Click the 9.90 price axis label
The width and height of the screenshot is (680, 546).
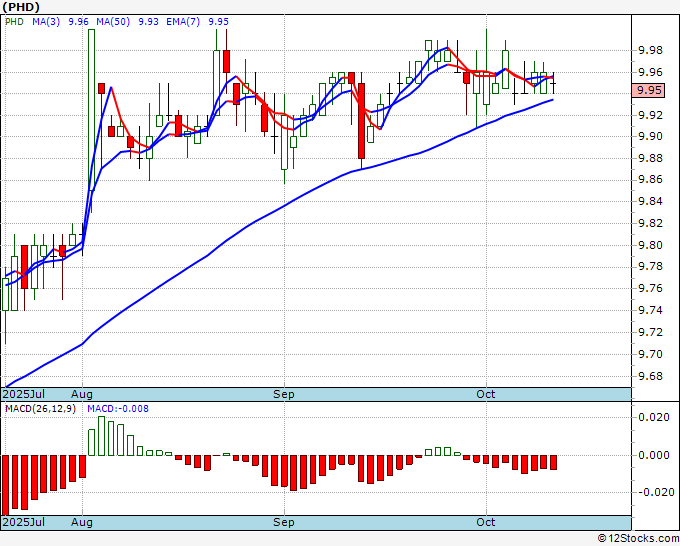(x=651, y=137)
